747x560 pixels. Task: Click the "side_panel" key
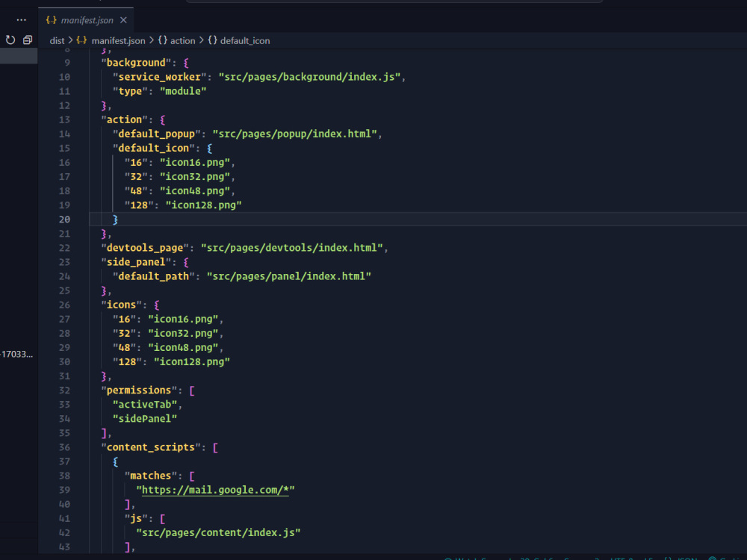tap(136, 262)
